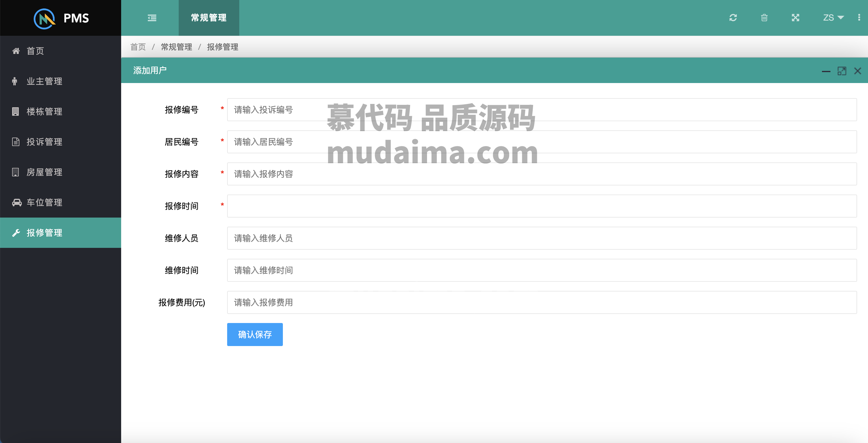Go to 首页 in sidebar

click(61, 51)
